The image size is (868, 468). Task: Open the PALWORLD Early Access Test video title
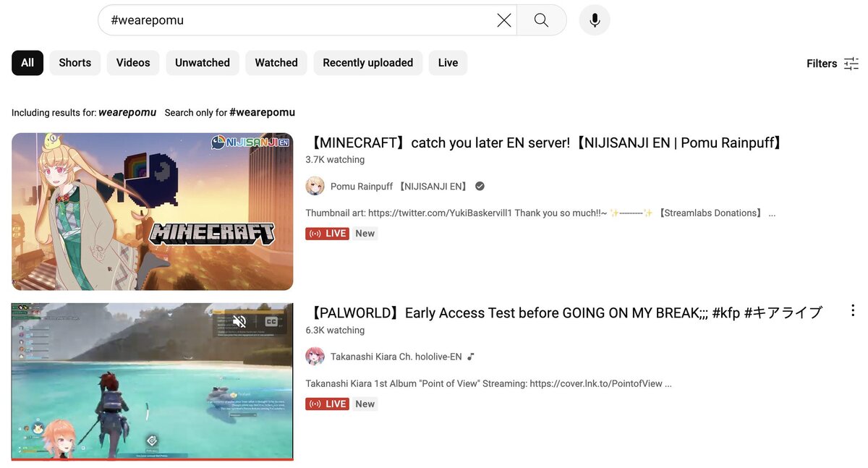[564, 312]
